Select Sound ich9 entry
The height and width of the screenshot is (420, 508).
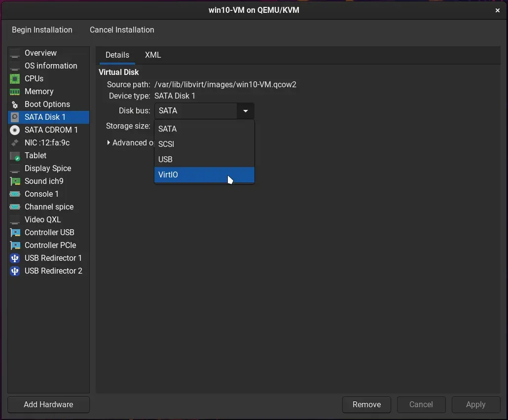point(49,181)
